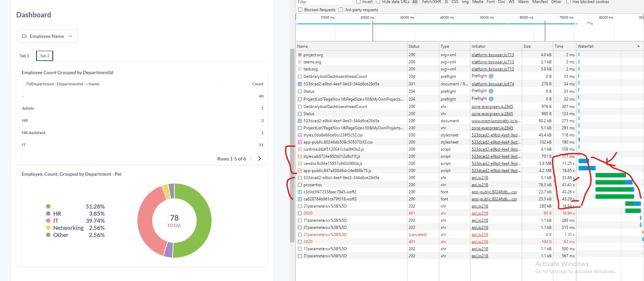Click xhr request icon for properties row
This screenshot has height=281, width=644.
pos(299,185)
